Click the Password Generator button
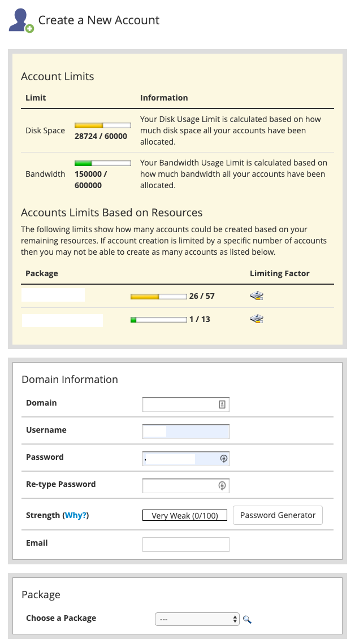355x644 pixels. point(278,515)
